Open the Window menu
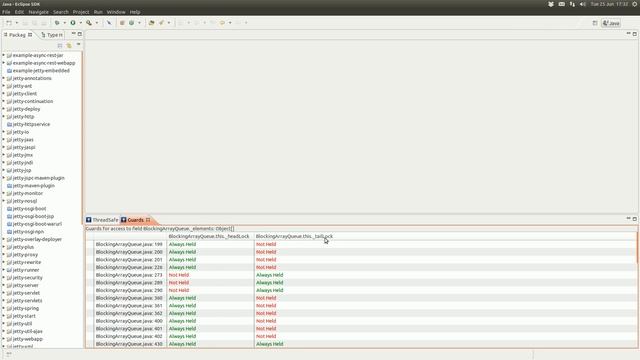 click(116, 12)
